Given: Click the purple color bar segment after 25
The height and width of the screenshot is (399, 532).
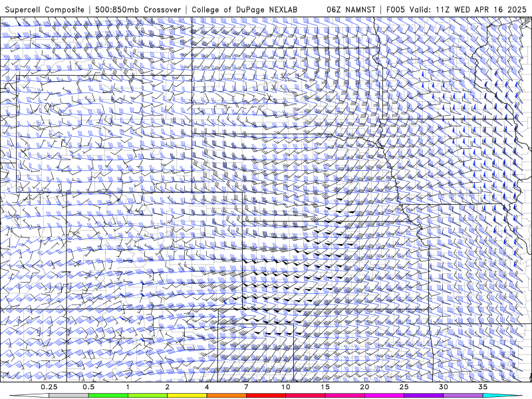Looking at the screenshot, I should point(424,396).
